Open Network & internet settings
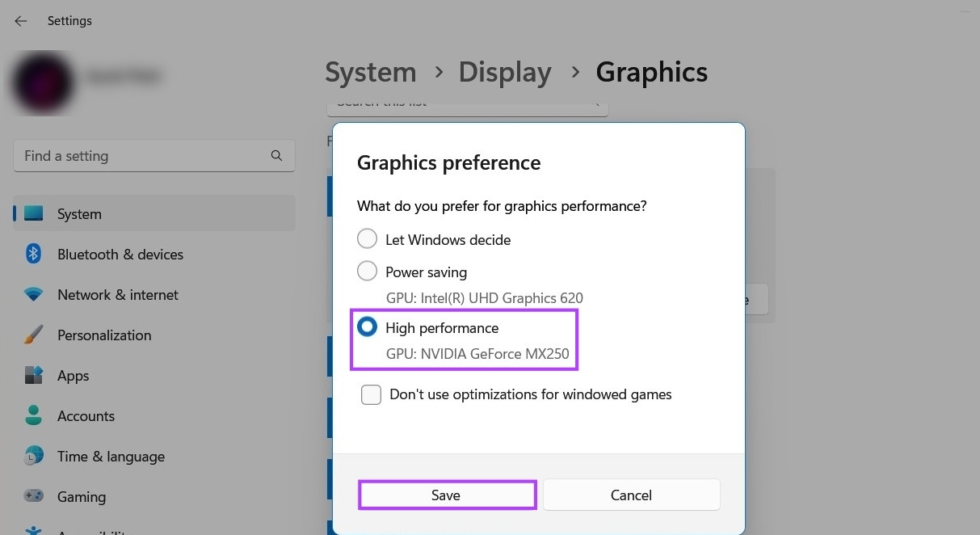 [33, 294]
